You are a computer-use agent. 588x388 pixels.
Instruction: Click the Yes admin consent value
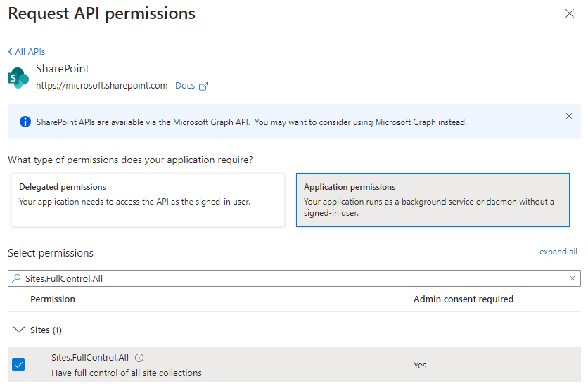click(420, 365)
